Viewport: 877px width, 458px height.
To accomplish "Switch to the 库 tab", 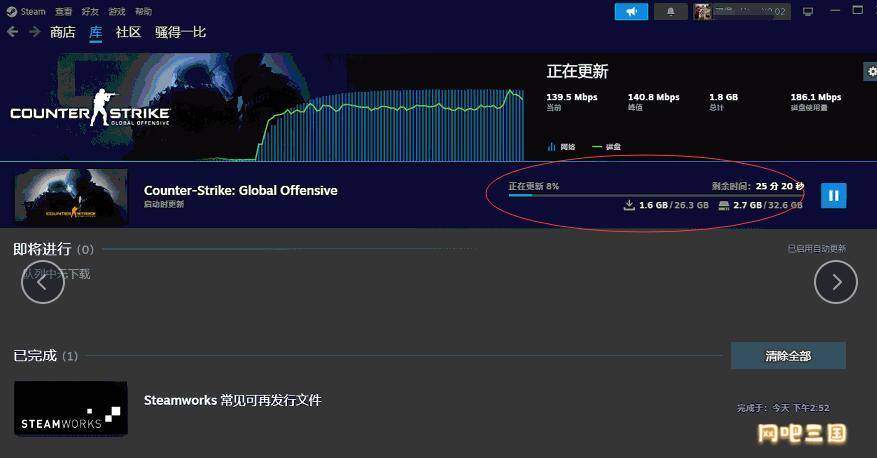I will pyautogui.click(x=96, y=32).
